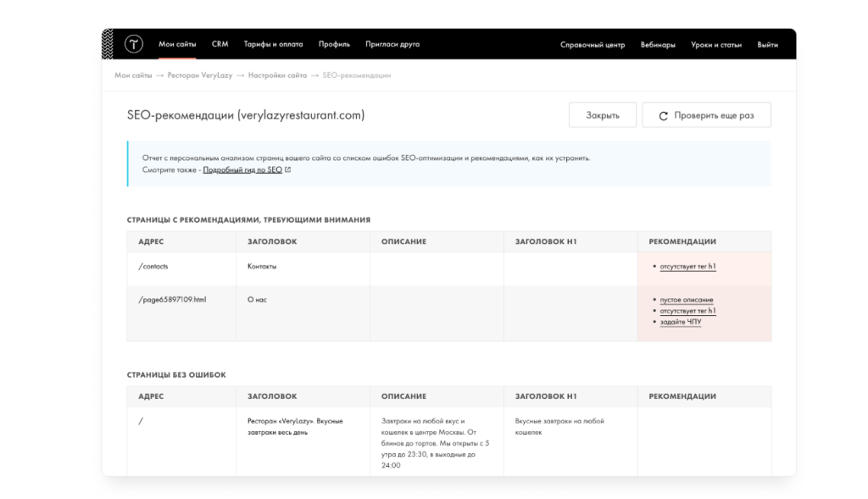Click the Мои сайты breadcrumb link
The image size is (868, 499).
click(x=133, y=75)
